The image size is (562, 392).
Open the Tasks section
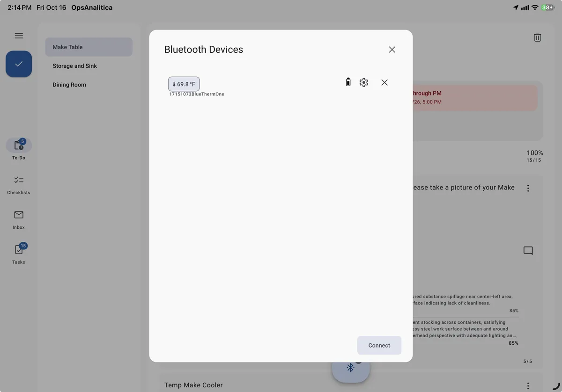pos(19,254)
